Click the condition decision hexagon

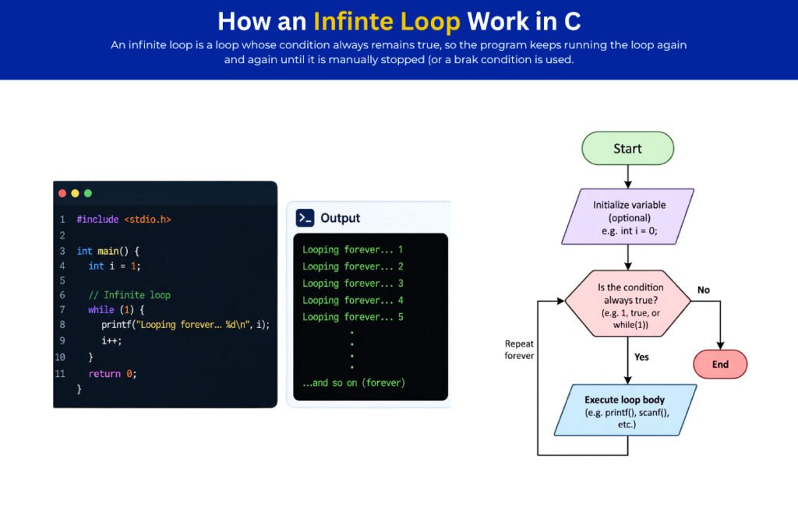[x=627, y=304]
